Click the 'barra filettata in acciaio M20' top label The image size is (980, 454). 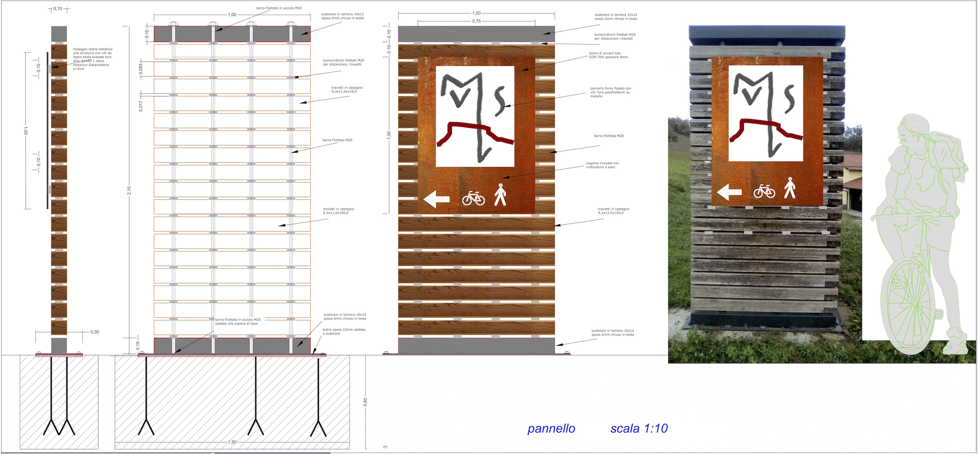coord(279,8)
